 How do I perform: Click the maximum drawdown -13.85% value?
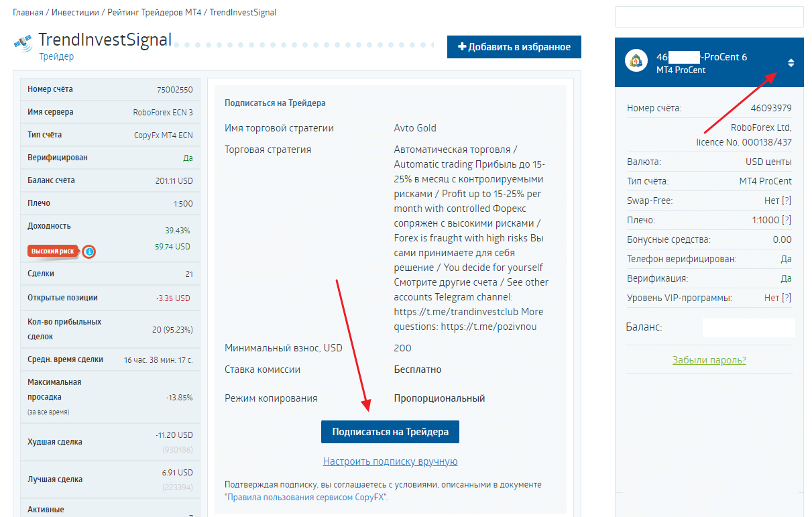click(x=179, y=398)
